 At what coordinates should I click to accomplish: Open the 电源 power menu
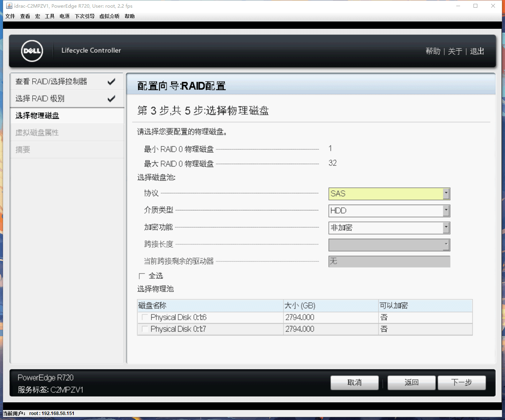[65, 16]
